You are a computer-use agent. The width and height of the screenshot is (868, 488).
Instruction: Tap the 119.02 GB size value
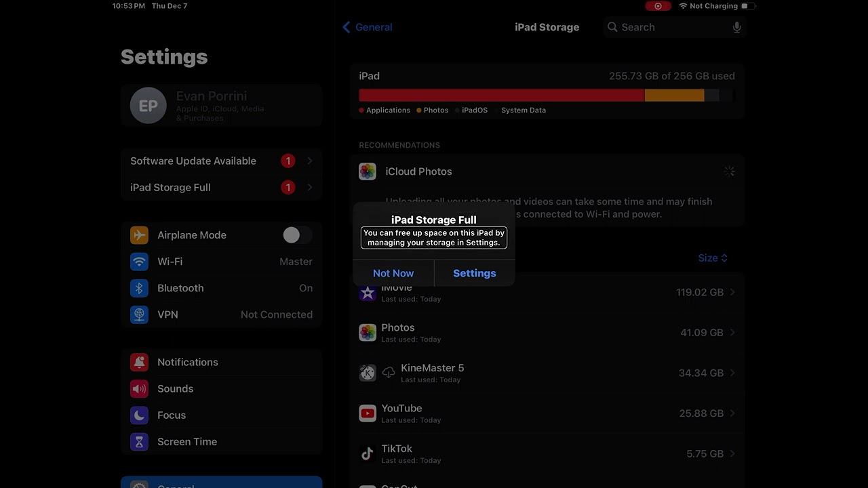[x=700, y=293]
